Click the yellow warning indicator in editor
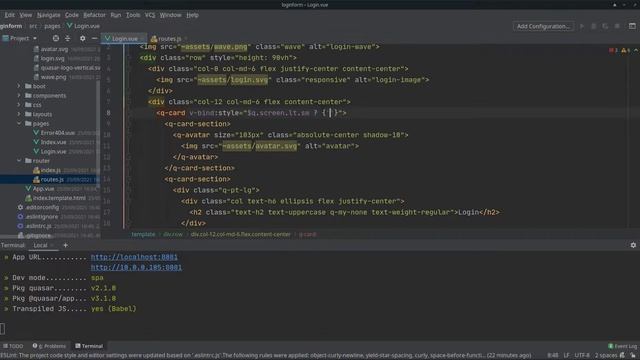640x360 pixels. tap(625, 50)
